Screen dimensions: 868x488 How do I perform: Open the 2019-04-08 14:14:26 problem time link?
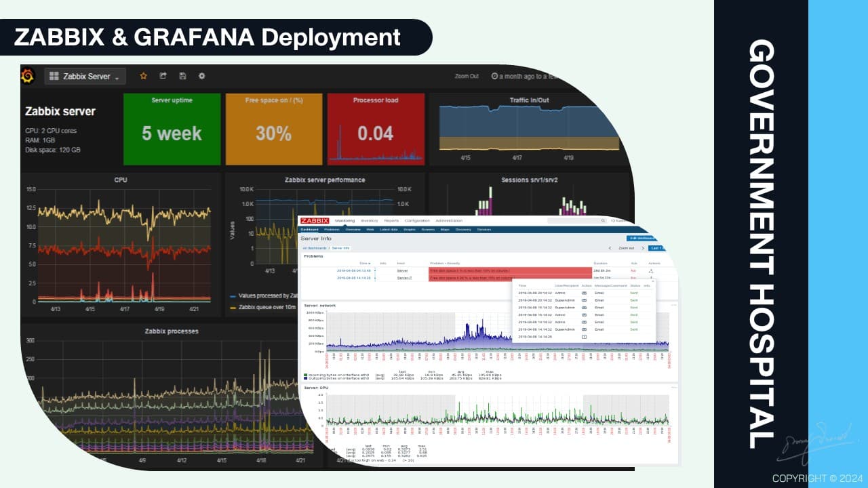coord(353,277)
